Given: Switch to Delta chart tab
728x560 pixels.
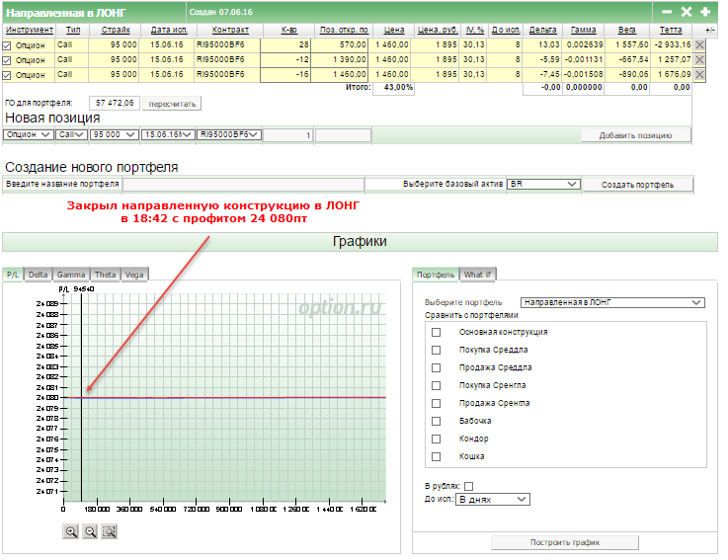Looking at the screenshot, I should click(x=39, y=275).
